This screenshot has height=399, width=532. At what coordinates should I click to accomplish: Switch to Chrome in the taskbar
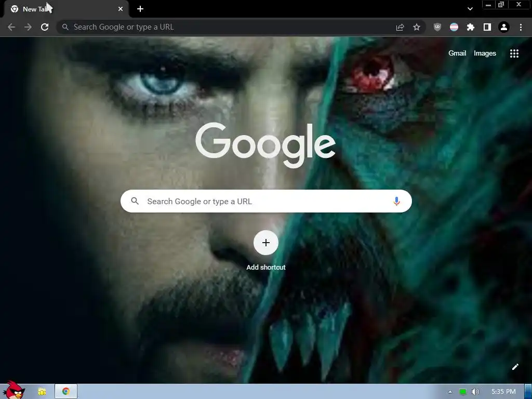(x=66, y=392)
